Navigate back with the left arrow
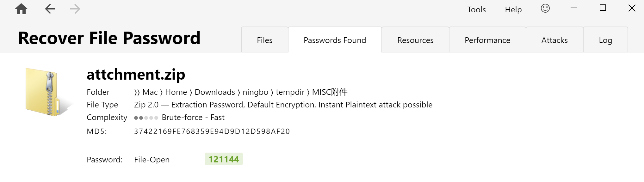 click(x=50, y=9)
